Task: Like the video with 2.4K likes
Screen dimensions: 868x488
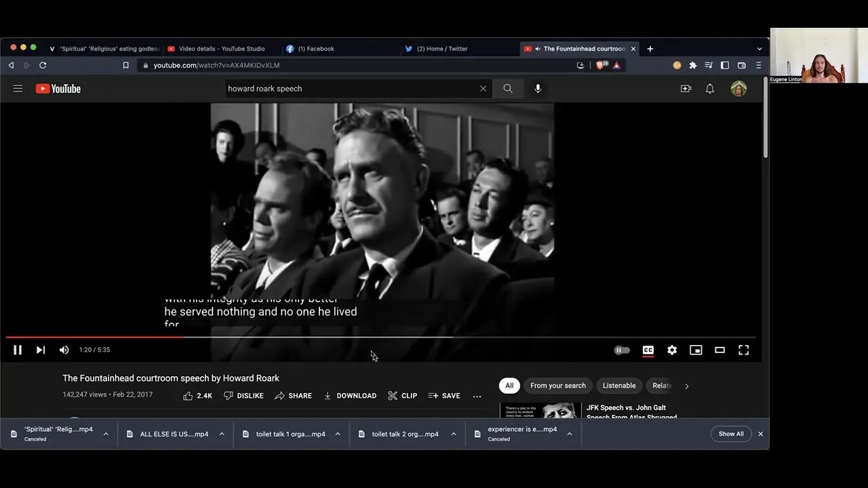Action: (197, 396)
